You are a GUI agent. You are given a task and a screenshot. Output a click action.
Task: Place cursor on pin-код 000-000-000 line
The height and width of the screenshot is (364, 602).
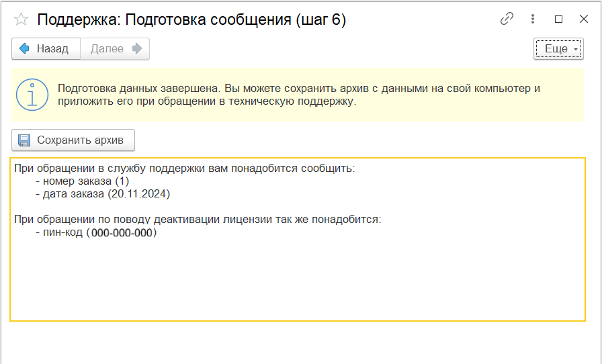(x=96, y=233)
